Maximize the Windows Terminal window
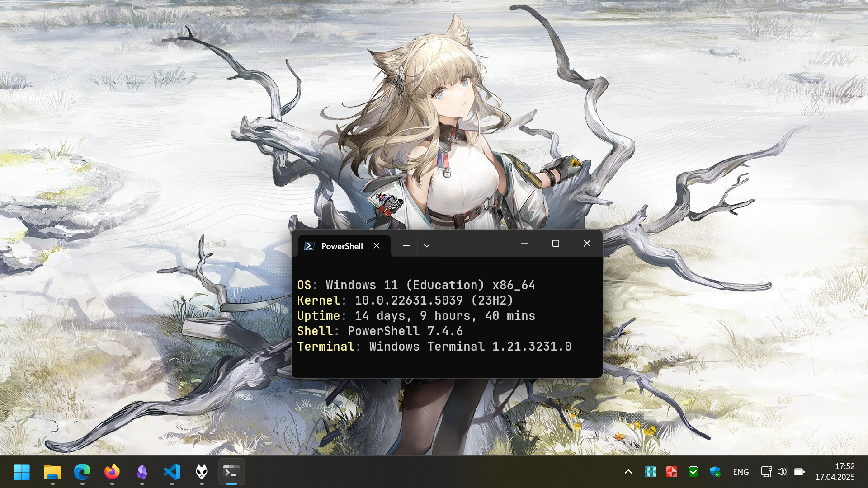Viewport: 868px width, 488px height. [x=556, y=244]
